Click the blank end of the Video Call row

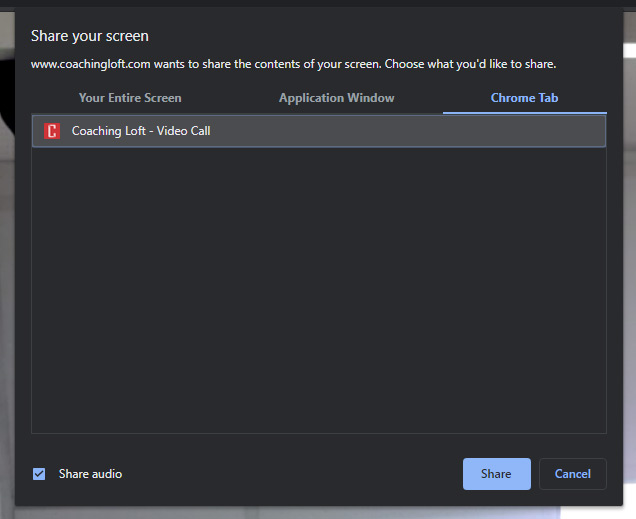pyautogui.click(x=450, y=131)
